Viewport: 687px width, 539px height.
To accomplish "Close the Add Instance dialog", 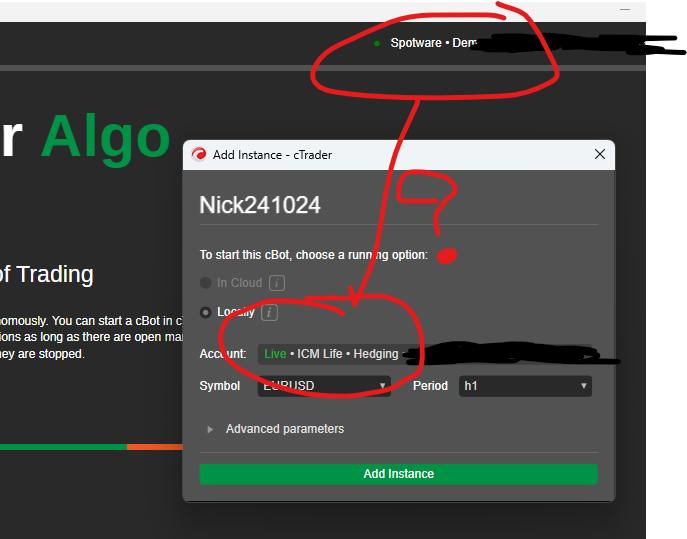I will (x=600, y=154).
